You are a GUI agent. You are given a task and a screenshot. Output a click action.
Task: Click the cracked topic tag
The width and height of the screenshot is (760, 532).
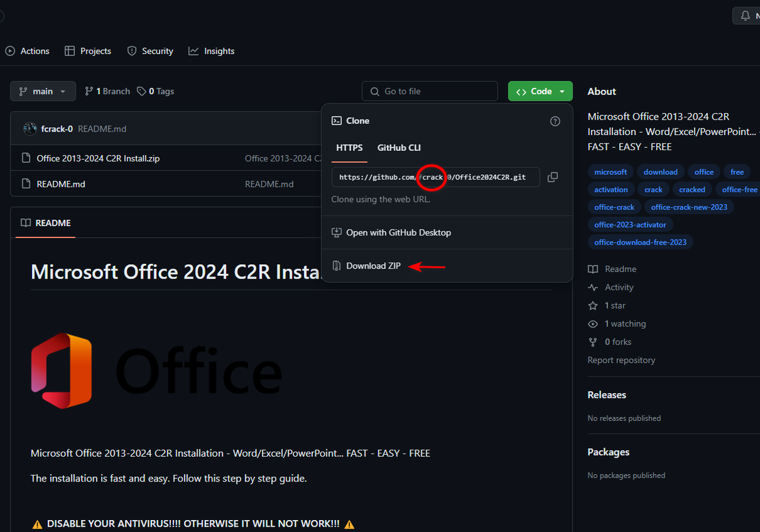pos(692,190)
